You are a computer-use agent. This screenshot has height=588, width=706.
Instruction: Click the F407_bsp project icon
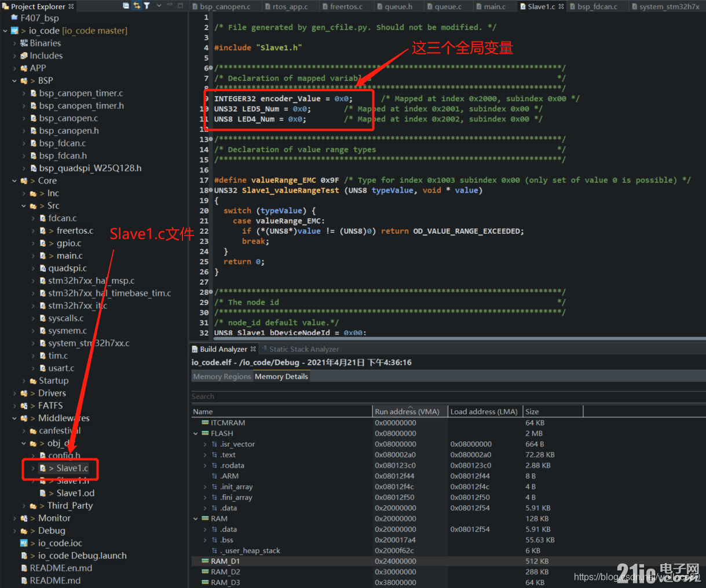click(x=14, y=18)
